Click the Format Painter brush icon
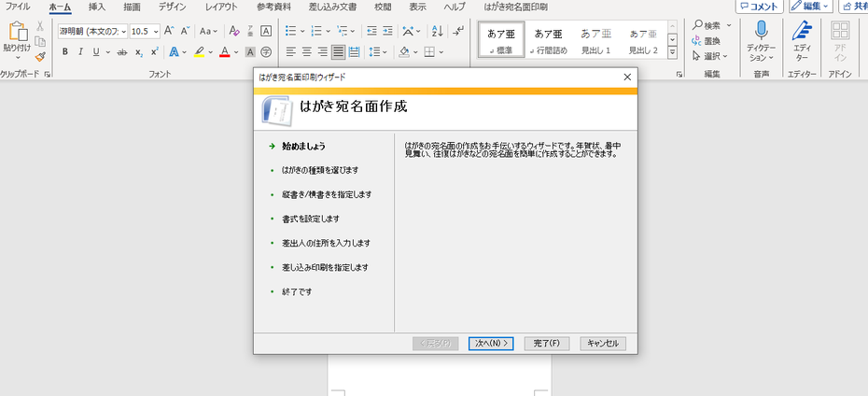Image resolution: width=868 pixels, height=396 pixels. [40, 56]
